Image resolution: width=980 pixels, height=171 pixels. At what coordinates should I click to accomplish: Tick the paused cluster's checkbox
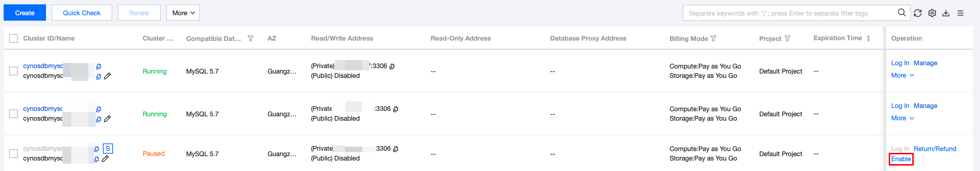pos(13,154)
